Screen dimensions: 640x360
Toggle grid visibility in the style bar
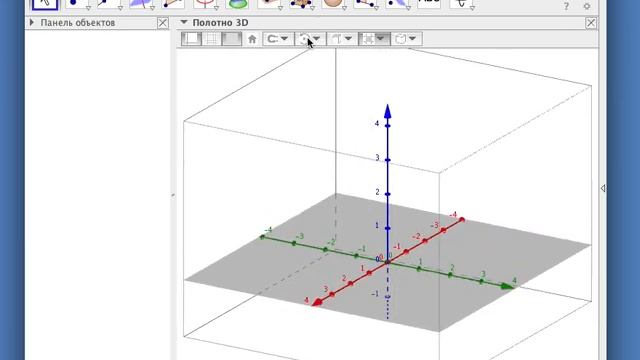point(212,39)
